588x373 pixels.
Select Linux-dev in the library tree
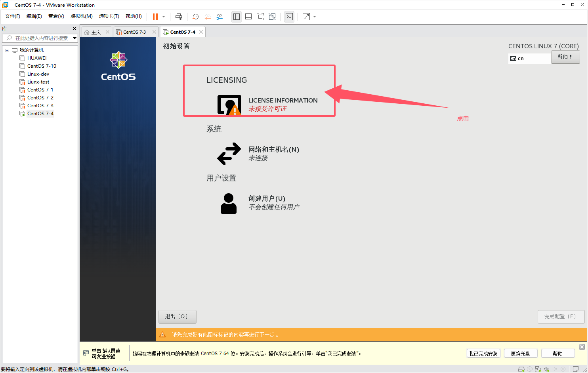38,74
